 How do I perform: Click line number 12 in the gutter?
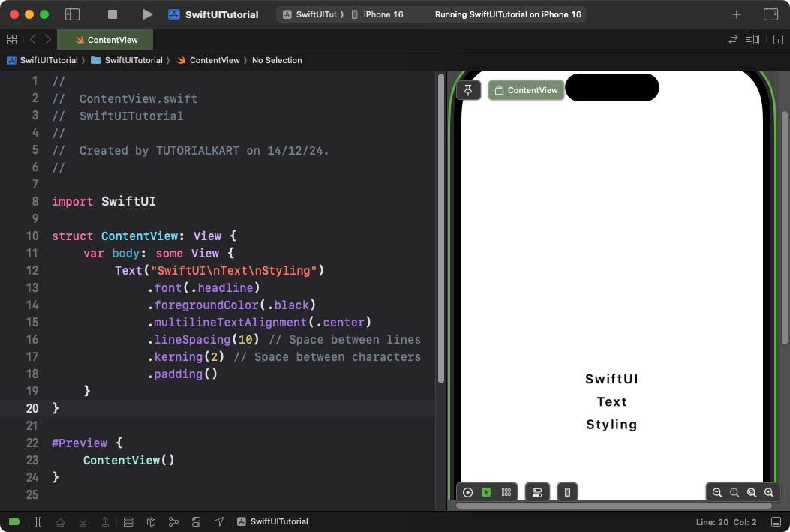point(32,271)
